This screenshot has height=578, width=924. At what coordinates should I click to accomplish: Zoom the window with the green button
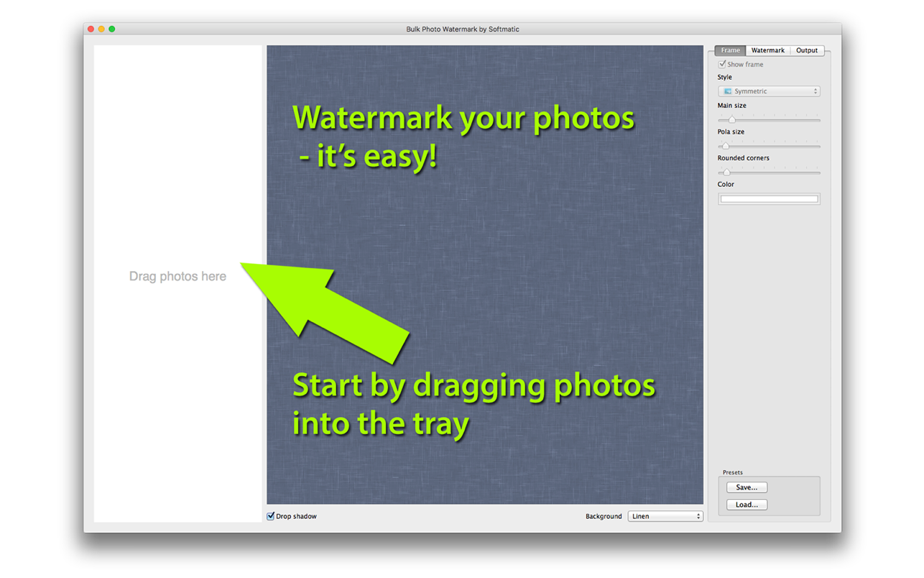point(112,29)
